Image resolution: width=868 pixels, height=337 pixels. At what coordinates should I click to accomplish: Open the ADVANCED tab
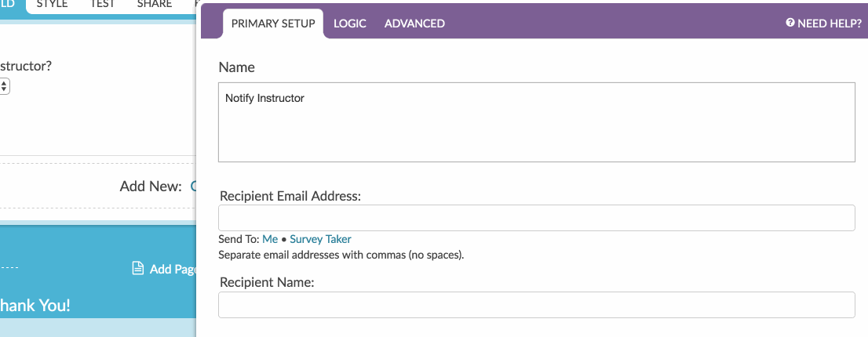pos(414,24)
